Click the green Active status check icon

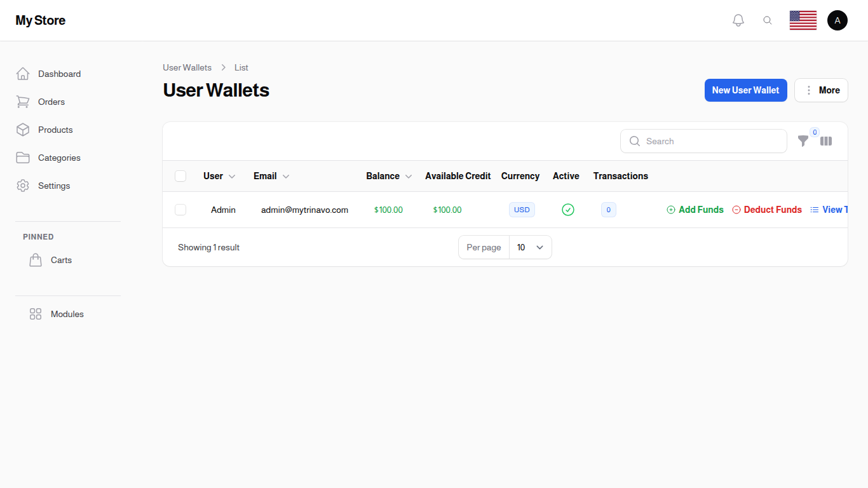coord(567,210)
